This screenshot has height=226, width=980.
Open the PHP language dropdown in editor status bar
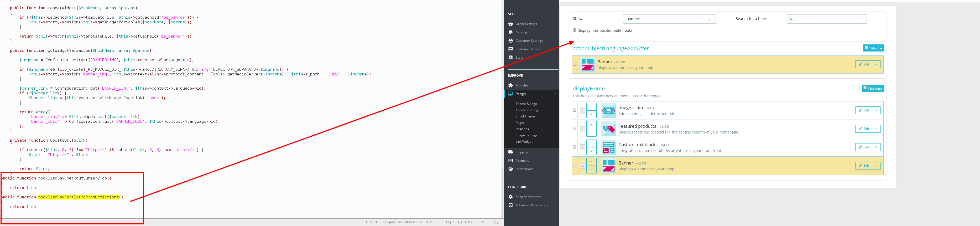pos(372,222)
